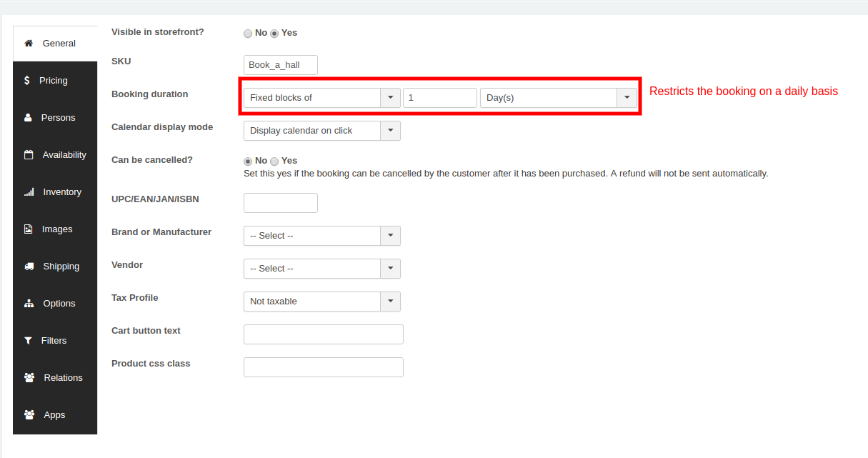Image resolution: width=868 pixels, height=458 pixels.
Task: Choose Yes for Can be cancelled
Action: pos(274,161)
